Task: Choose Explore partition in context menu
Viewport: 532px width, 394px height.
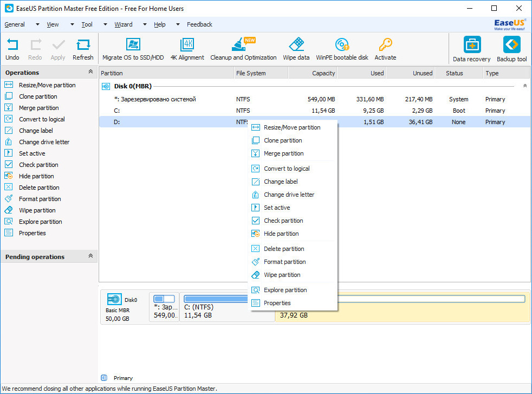Action: click(x=293, y=290)
